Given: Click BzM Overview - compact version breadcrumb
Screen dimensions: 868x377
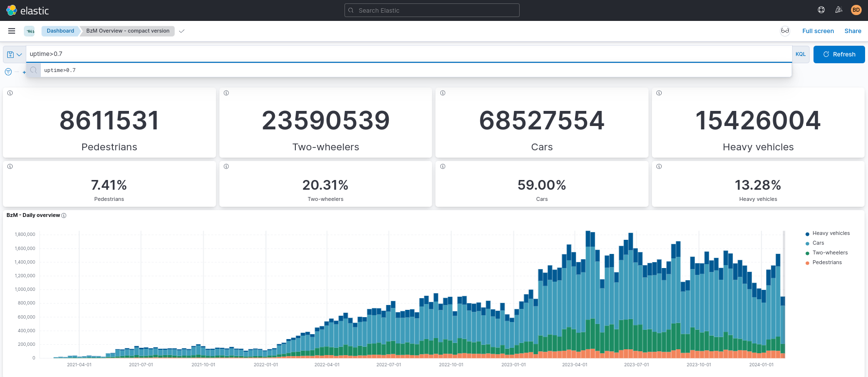Looking at the screenshot, I should click(x=127, y=31).
